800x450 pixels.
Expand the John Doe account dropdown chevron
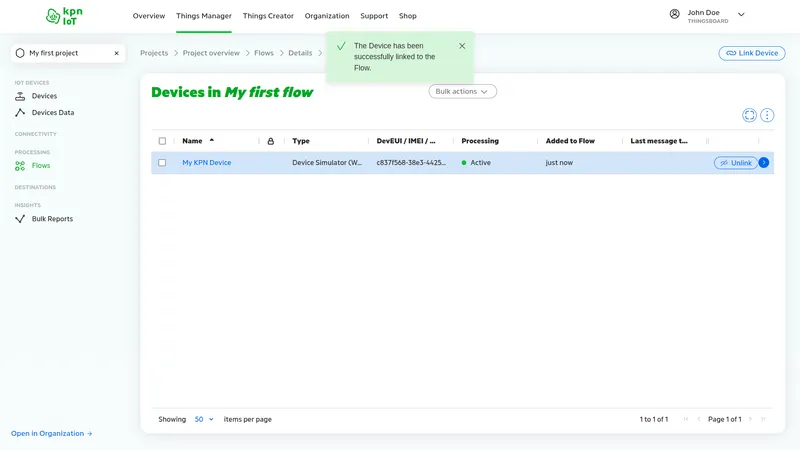[741, 15]
